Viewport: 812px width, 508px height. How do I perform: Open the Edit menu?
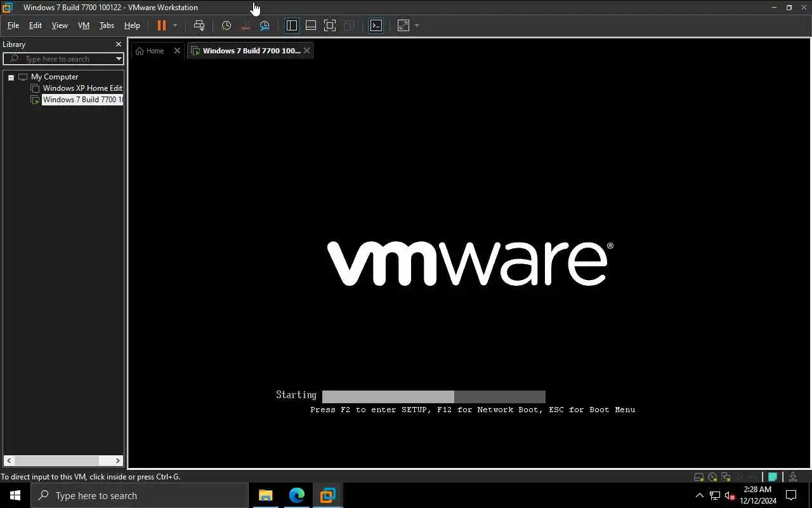coord(36,25)
